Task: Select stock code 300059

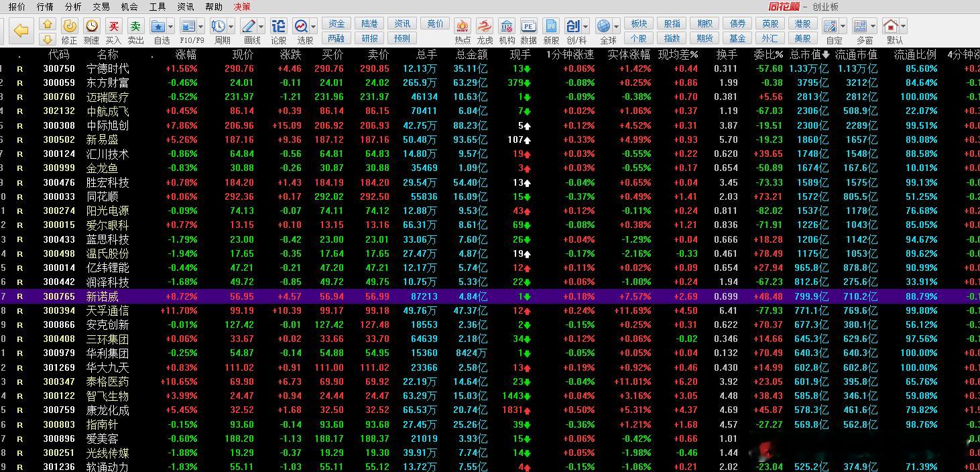Action: click(59, 82)
